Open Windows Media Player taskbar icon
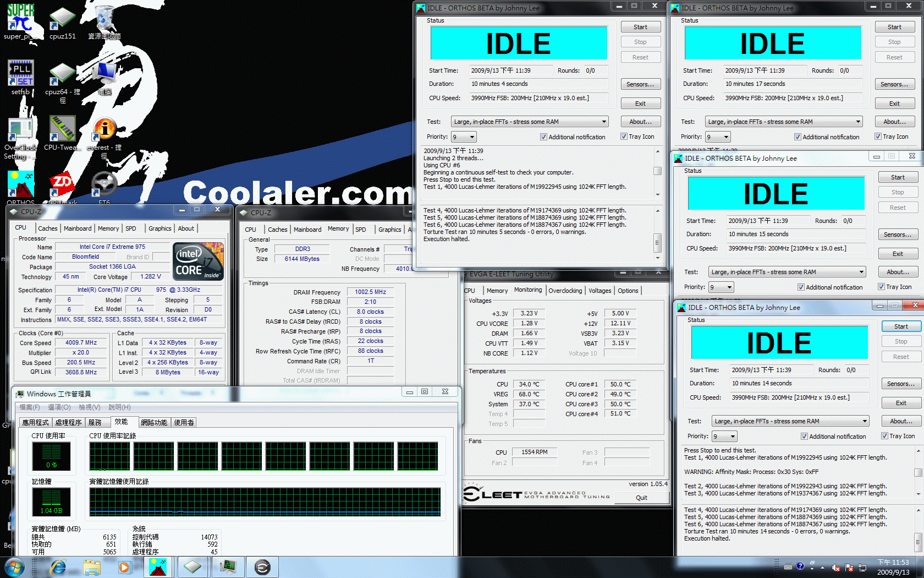The image size is (924, 578). coord(125,567)
